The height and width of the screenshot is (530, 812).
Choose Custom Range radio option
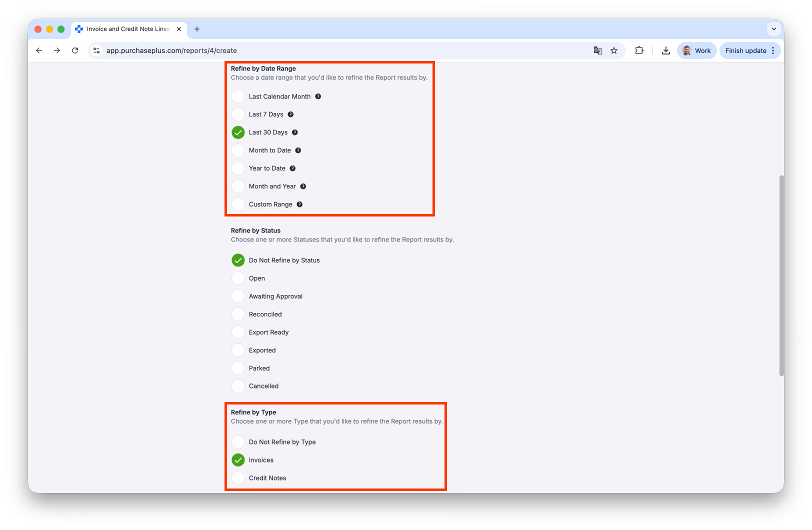238,204
